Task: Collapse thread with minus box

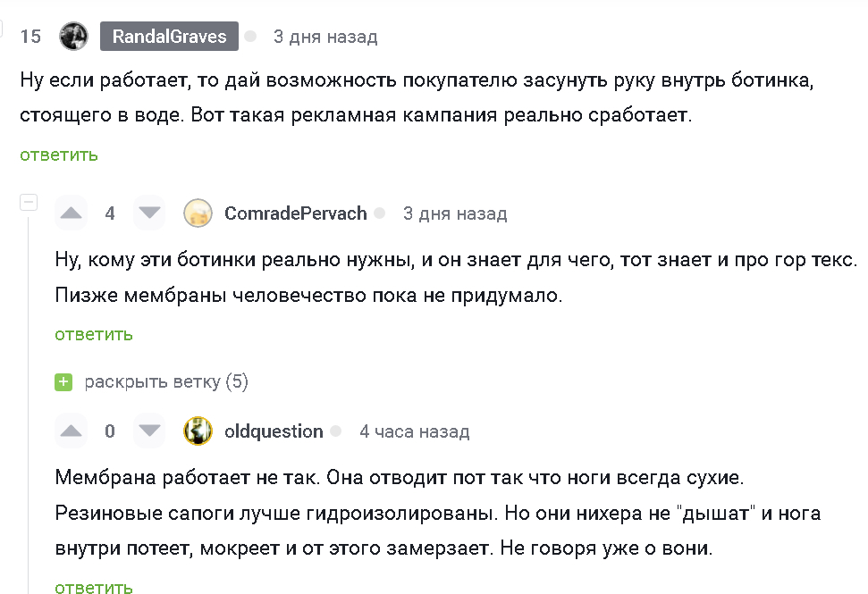Action: pyautogui.click(x=29, y=202)
